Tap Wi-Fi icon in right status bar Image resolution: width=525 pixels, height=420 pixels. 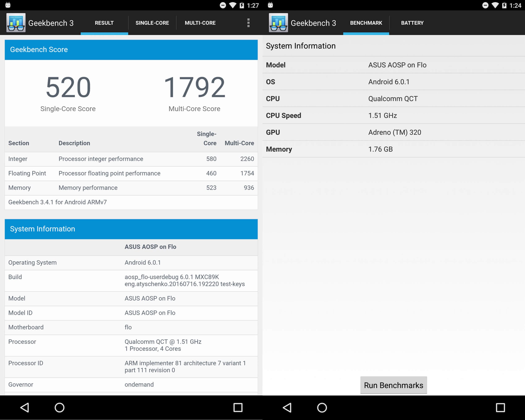coord(495,5)
